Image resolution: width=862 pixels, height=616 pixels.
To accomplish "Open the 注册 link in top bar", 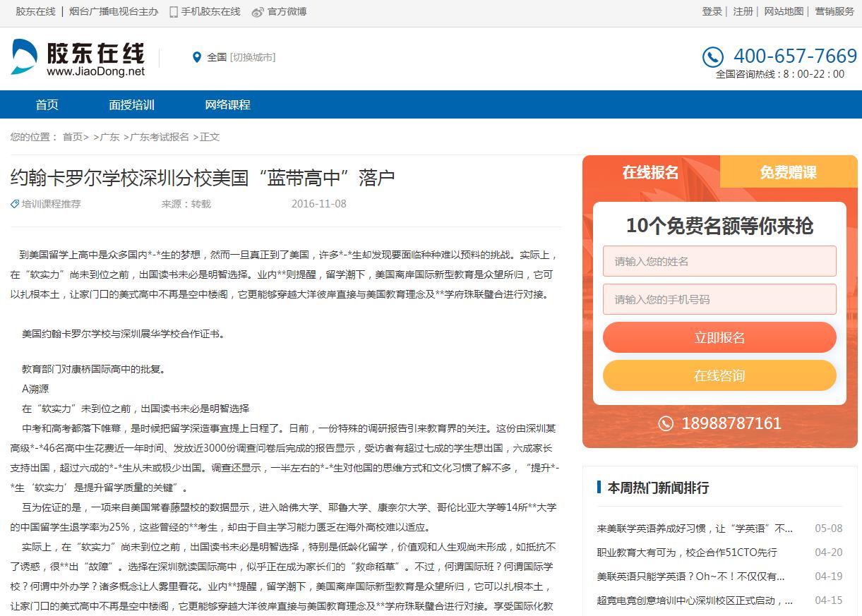I will pos(743,11).
